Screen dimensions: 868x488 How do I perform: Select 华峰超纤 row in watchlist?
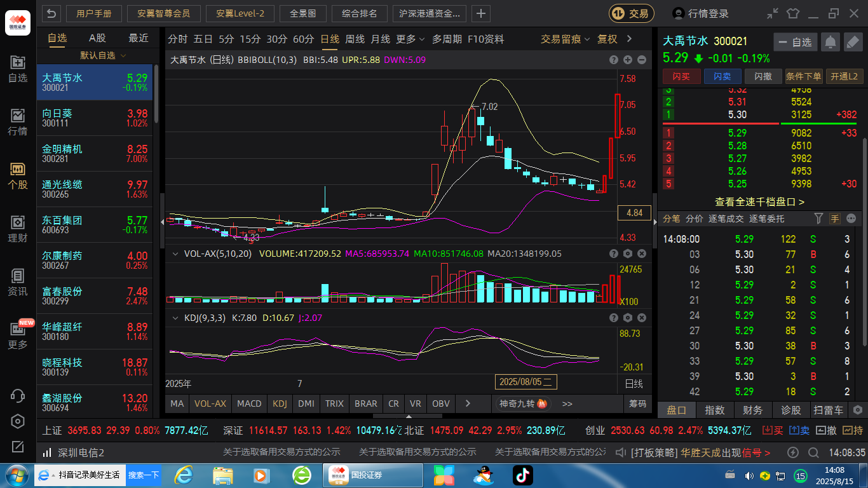tap(95, 332)
